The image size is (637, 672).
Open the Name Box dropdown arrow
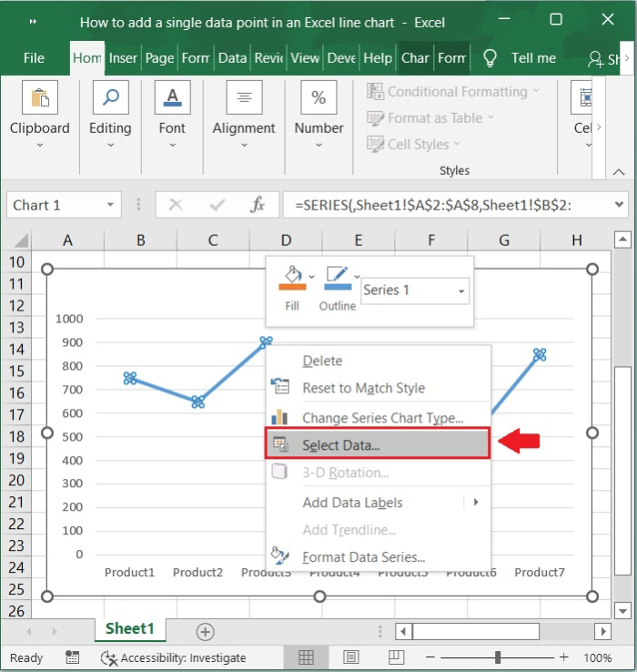pos(110,205)
